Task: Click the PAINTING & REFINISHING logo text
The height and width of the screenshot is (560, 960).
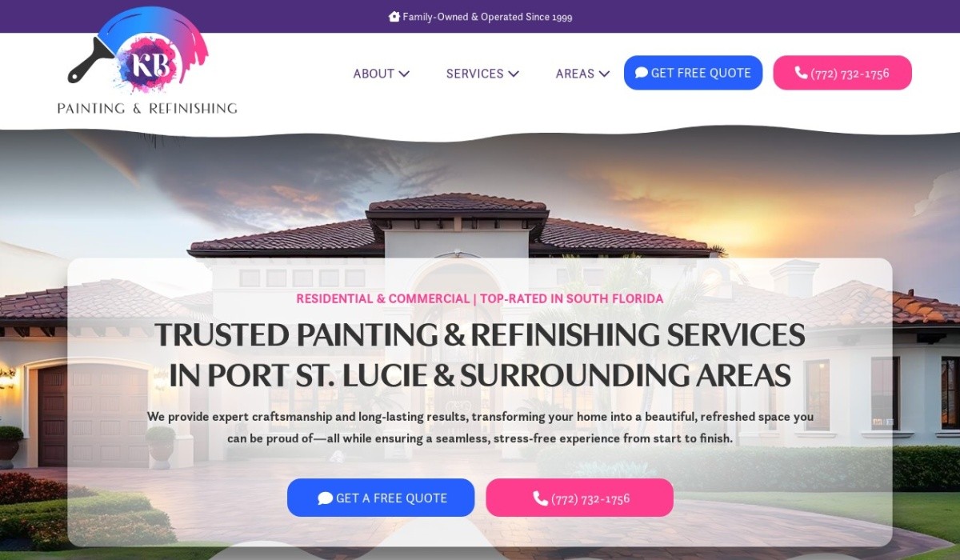Action: coord(147,108)
